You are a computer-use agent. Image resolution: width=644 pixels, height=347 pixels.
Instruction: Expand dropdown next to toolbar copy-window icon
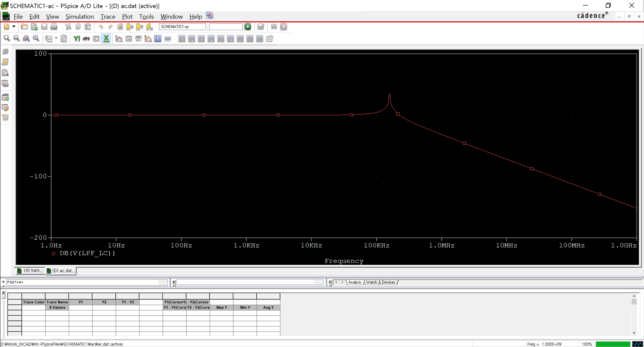tap(56, 38)
